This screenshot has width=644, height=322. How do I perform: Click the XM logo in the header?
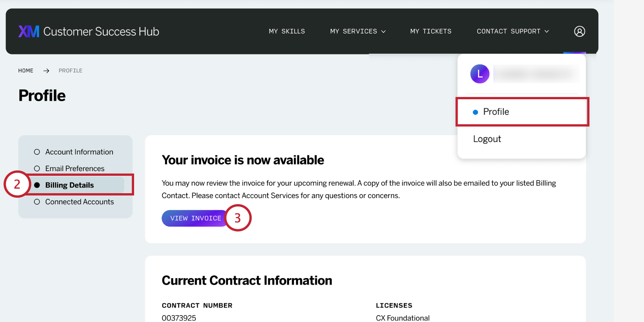click(28, 31)
